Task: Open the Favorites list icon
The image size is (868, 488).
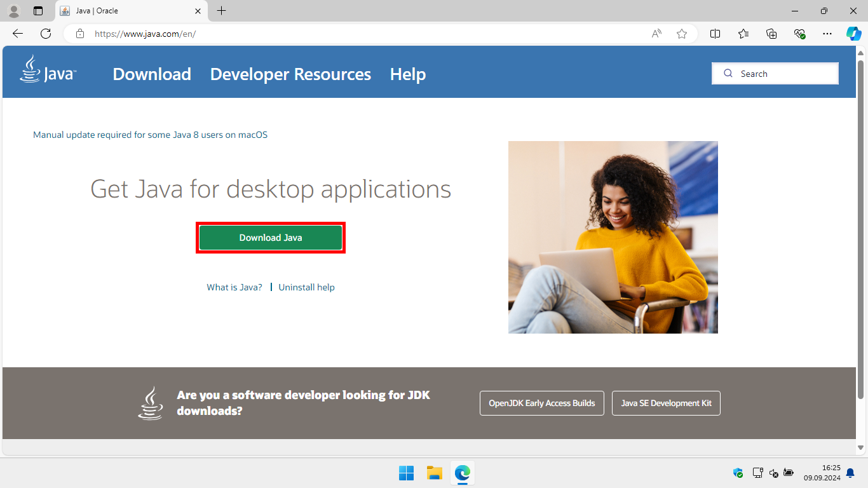Action: tap(743, 34)
